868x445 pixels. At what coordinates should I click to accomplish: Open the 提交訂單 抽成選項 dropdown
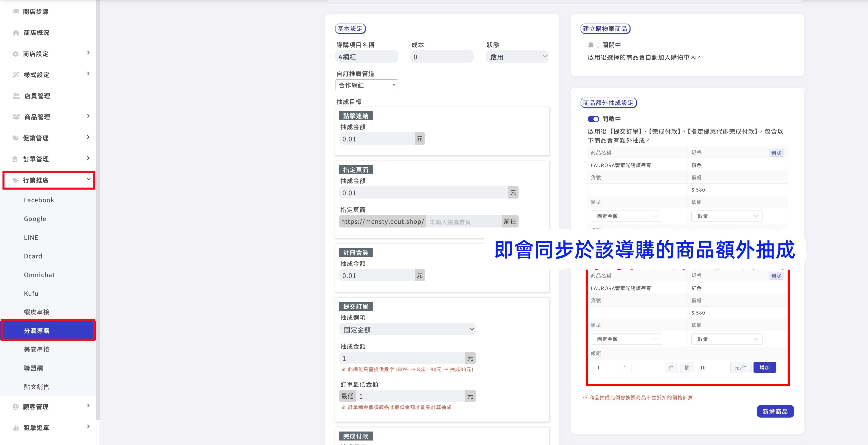tap(407, 330)
